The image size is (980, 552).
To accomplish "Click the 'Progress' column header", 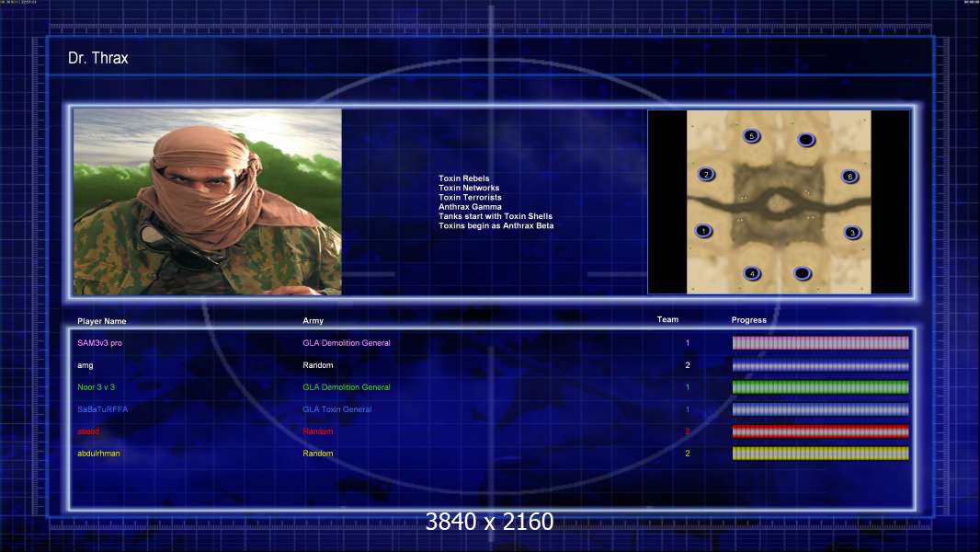I will pos(748,320).
